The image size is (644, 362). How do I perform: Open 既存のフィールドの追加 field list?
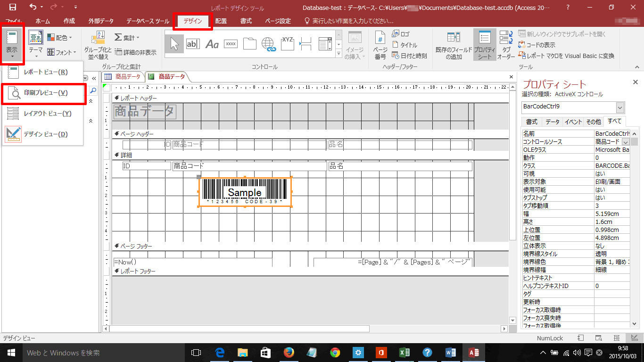click(x=453, y=46)
